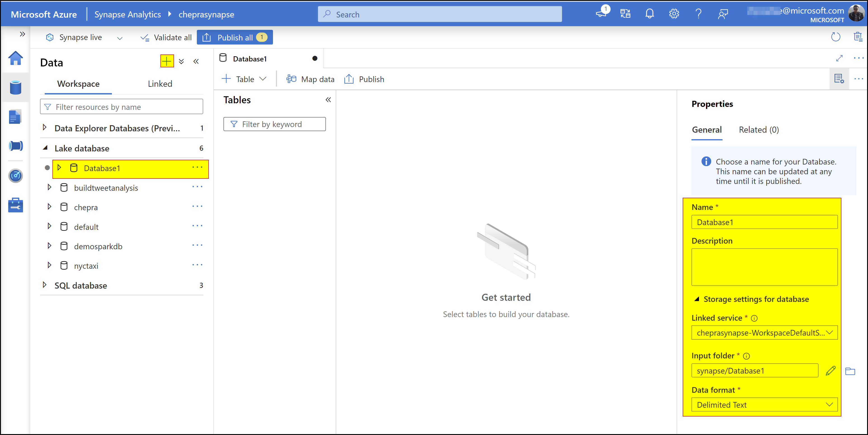The height and width of the screenshot is (435, 868).
Task: Click Microsoft Azure home link
Action: [x=44, y=14]
